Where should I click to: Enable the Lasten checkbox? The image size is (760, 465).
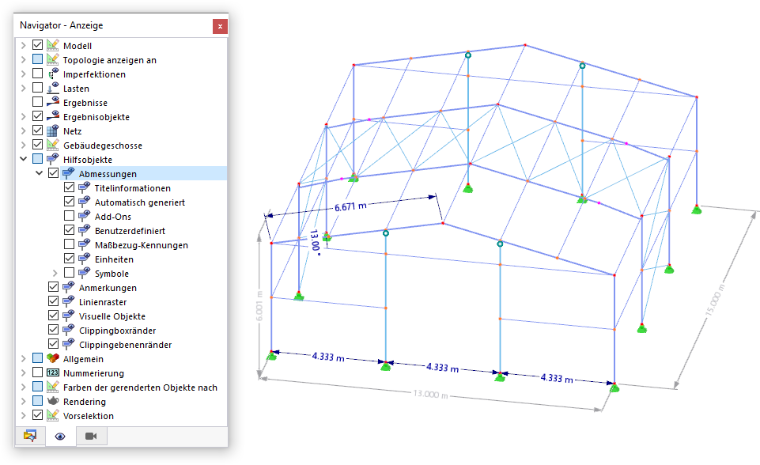point(37,88)
